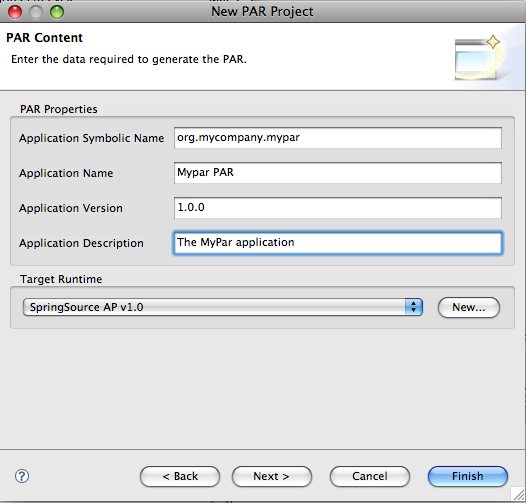Click Finish to create the PAR

tap(468, 476)
